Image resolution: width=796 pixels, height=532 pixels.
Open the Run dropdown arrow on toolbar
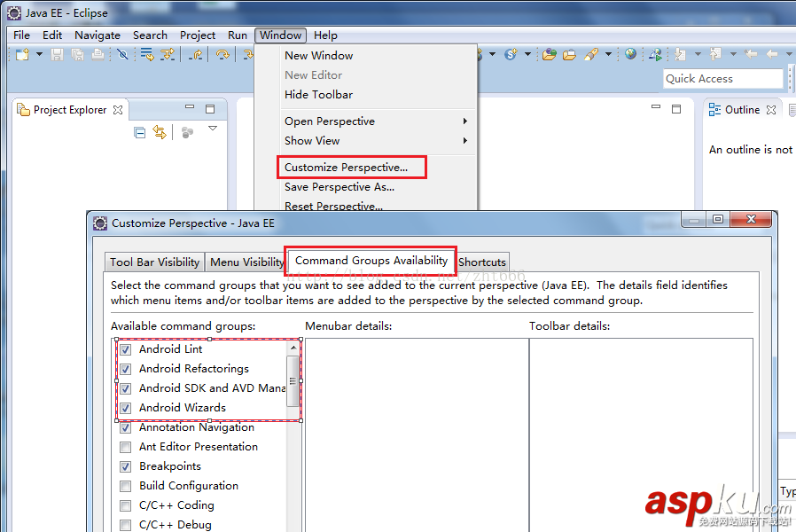[491, 54]
